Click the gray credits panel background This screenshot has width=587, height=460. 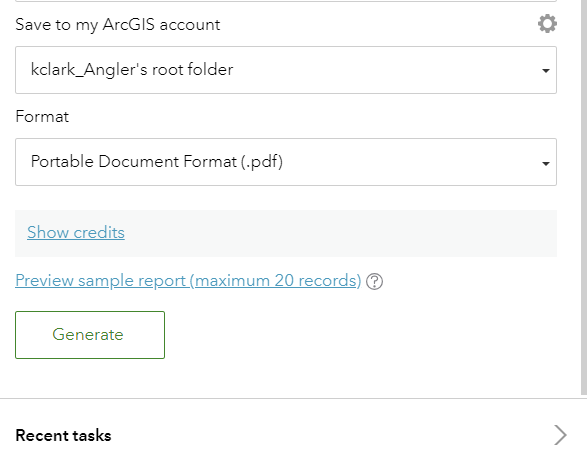pyautogui.click(x=337, y=234)
